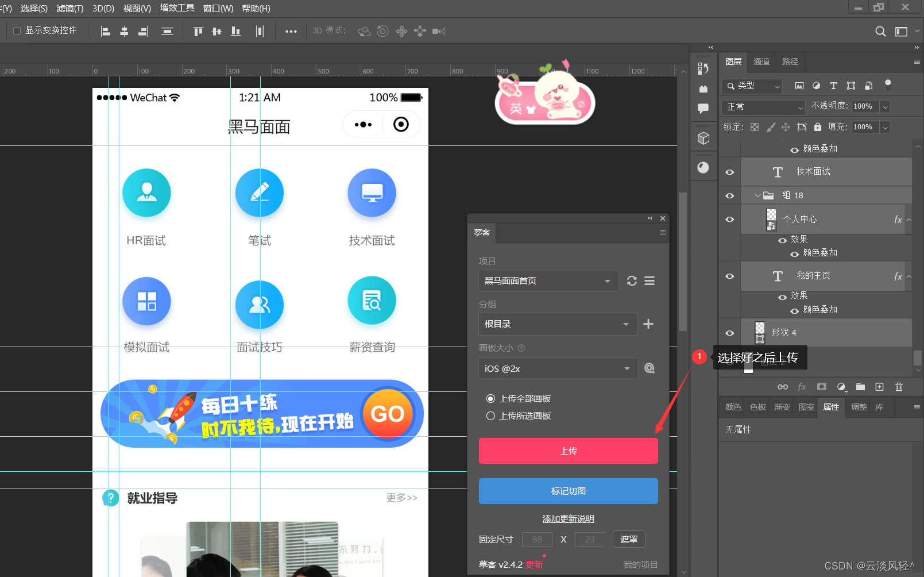Click the blue 标记切图 button
The image size is (924, 577).
569,491
